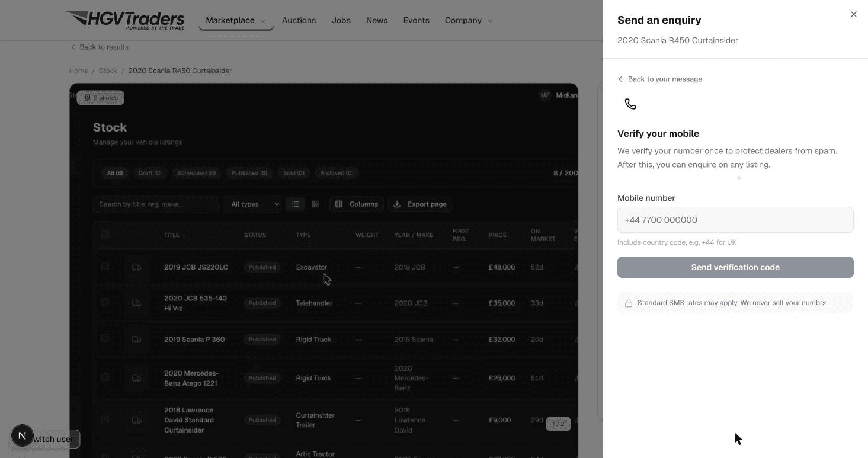Go back to your message
This screenshot has width=868, height=458.
(659, 79)
